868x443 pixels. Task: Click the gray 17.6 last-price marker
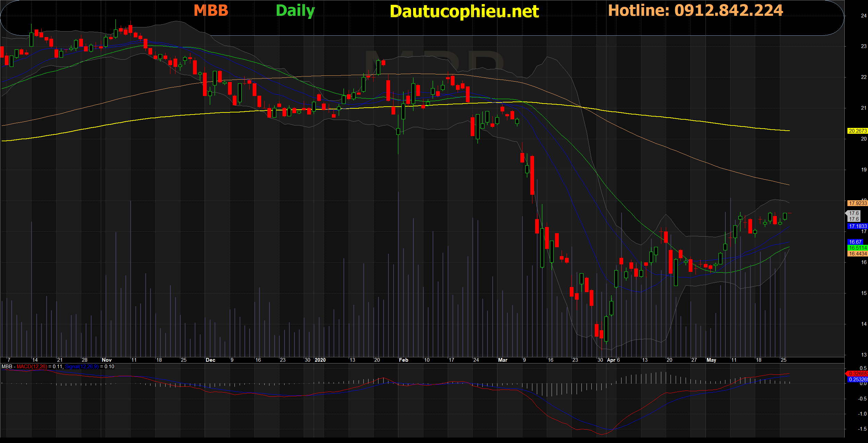pyautogui.click(x=854, y=213)
